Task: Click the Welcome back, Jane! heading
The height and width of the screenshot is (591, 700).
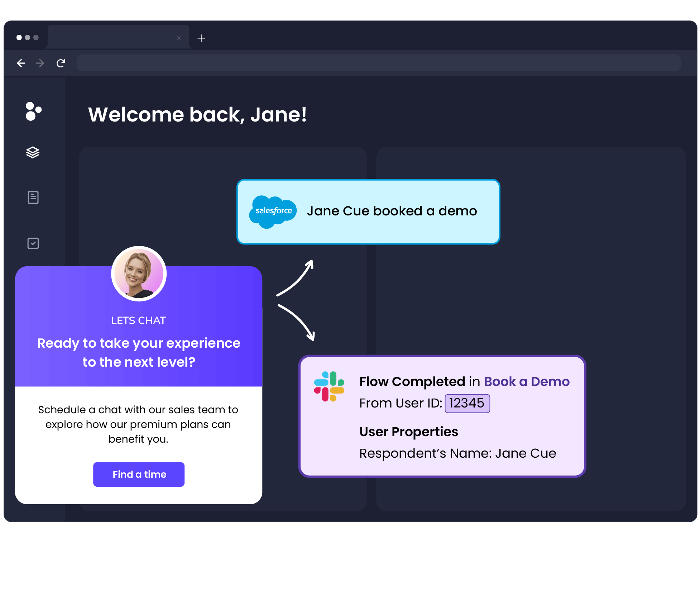Action: pyautogui.click(x=197, y=115)
